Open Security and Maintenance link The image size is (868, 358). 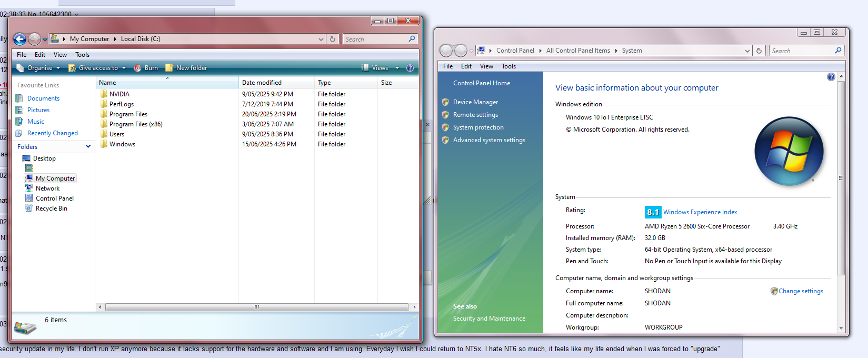coord(489,319)
